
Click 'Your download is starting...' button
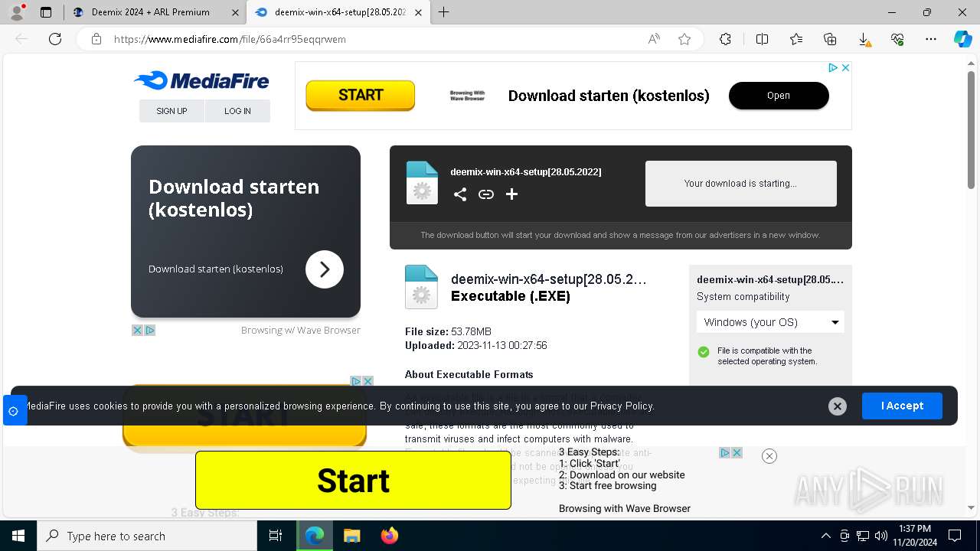pyautogui.click(x=740, y=184)
